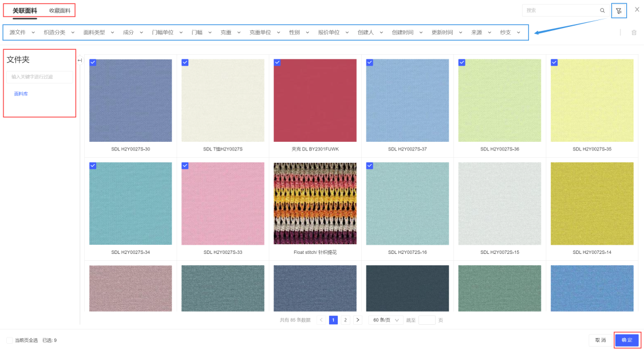Click the trash delete icon

coord(634,33)
